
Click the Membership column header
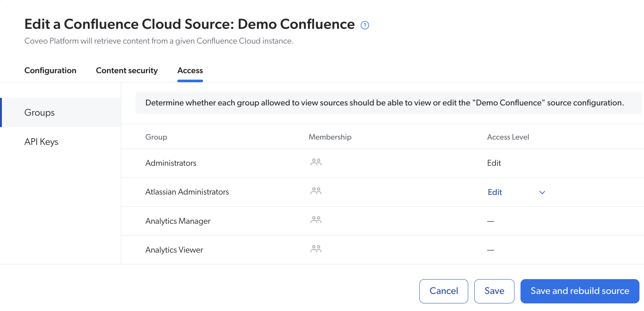pos(330,137)
